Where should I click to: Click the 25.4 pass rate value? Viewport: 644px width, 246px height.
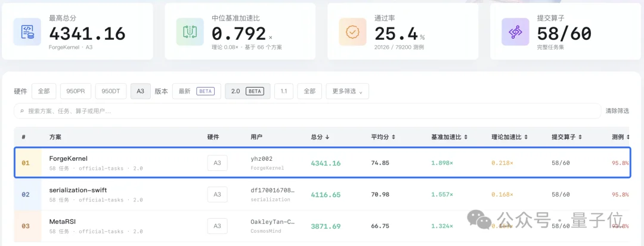tap(396, 33)
